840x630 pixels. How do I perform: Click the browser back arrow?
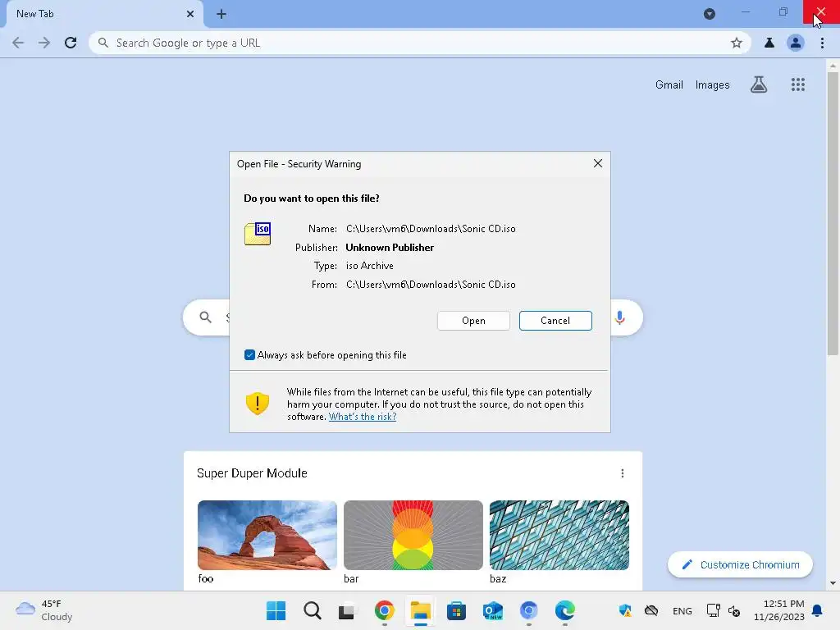click(x=18, y=43)
